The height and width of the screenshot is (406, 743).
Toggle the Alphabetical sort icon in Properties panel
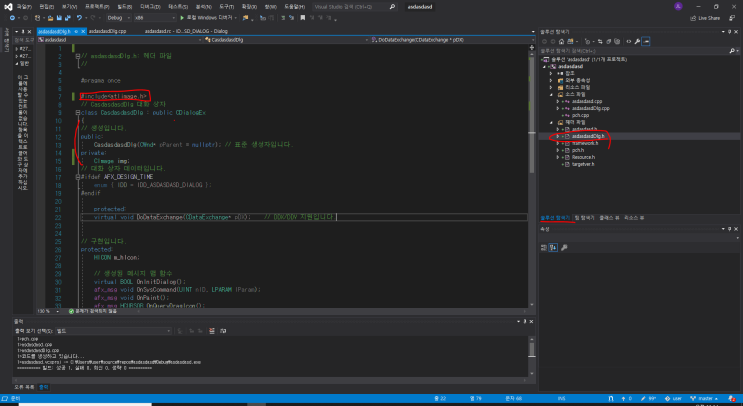click(553, 247)
